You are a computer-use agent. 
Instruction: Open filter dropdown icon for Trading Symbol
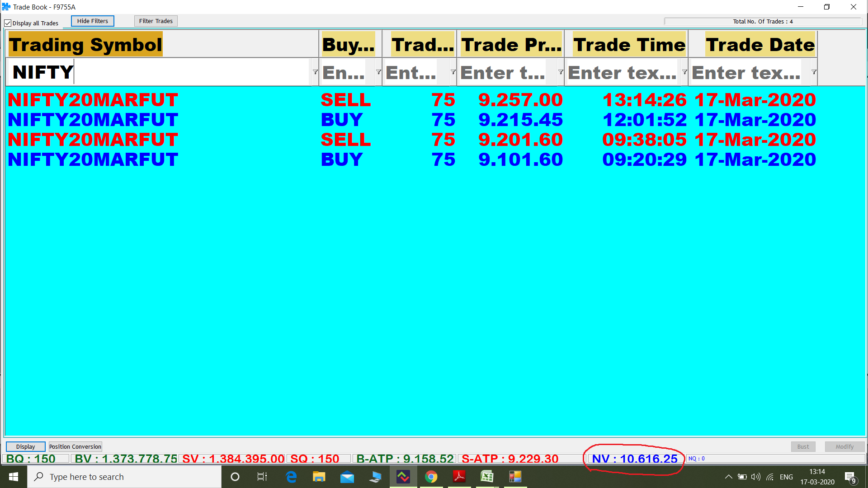[x=315, y=72]
